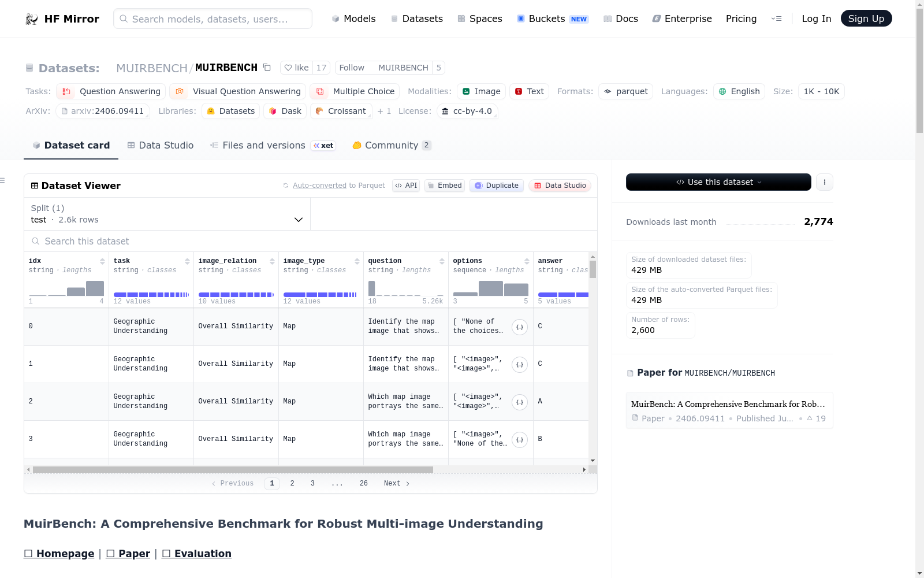Open Models in the top navigation
The height and width of the screenshot is (578, 924).
353,18
